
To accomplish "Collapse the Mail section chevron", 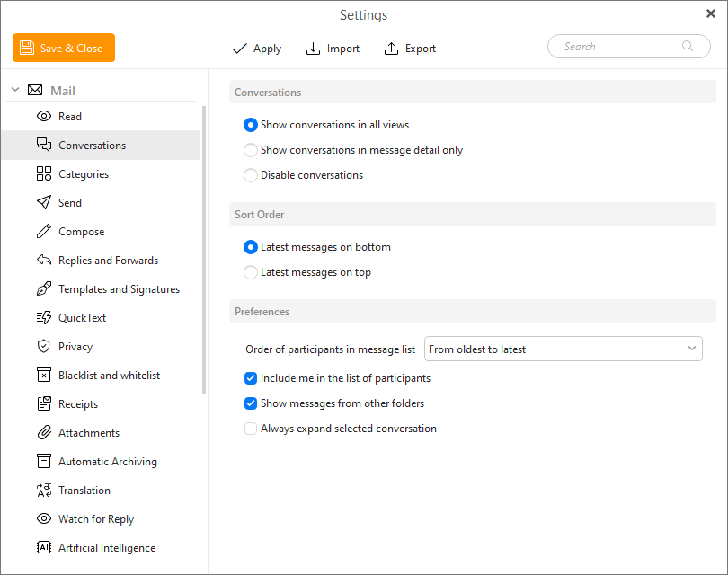I will [x=14, y=91].
